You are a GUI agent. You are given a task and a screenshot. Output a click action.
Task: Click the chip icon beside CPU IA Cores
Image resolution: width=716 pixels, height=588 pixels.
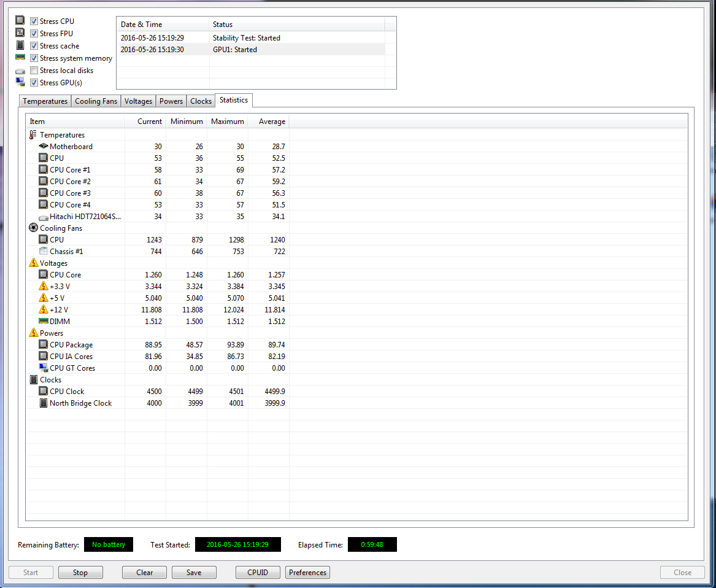tap(44, 357)
